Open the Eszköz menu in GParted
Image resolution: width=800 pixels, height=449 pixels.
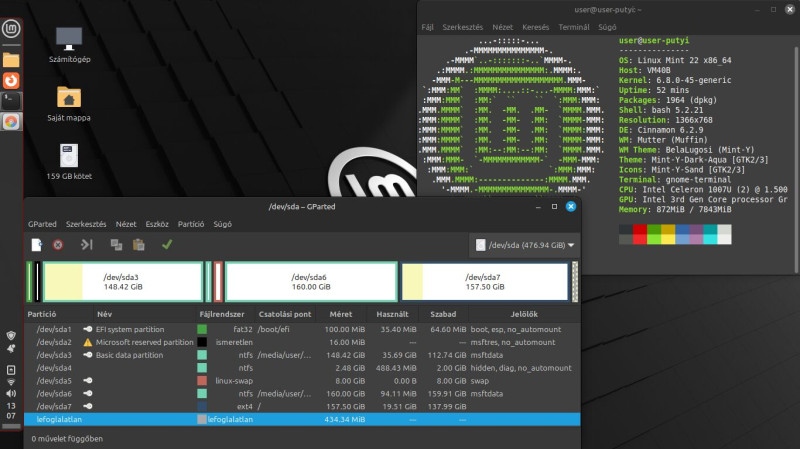click(x=157, y=224)
